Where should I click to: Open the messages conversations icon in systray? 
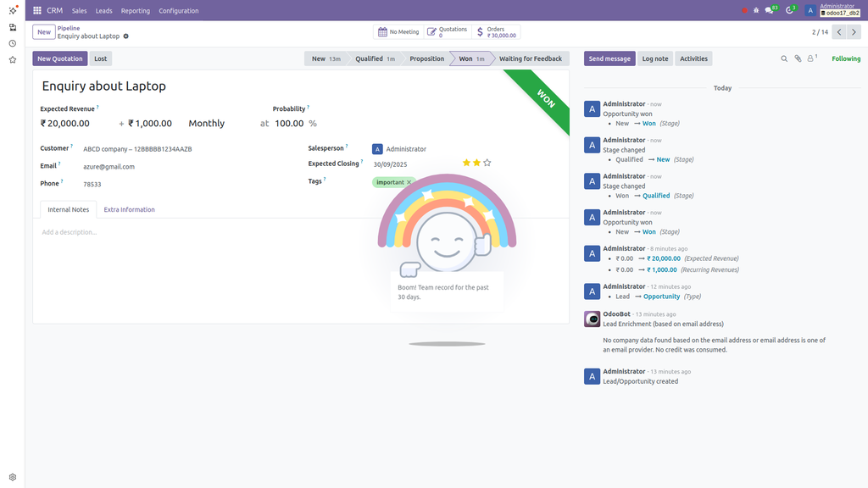pyautogui.click(x=769, y=8)
